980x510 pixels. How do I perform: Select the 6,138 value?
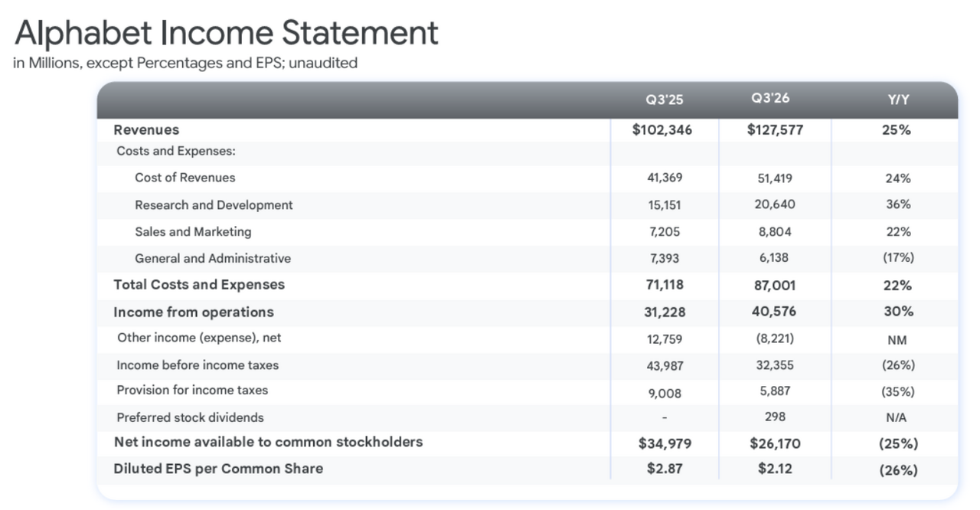click(774, 258)
